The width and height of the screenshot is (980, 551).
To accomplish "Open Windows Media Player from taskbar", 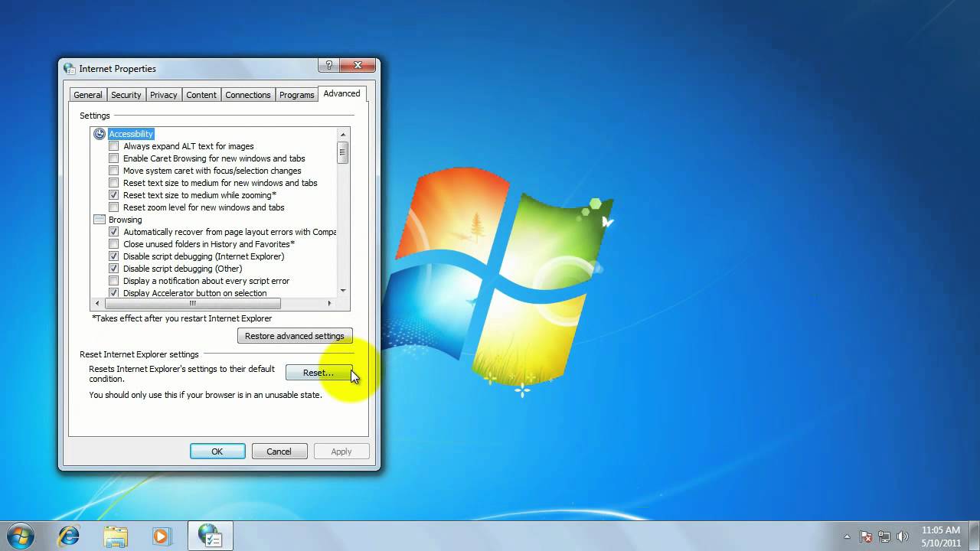I will click(162, 536).
